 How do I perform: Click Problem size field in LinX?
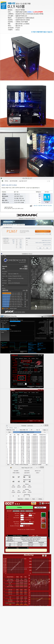pos(14,430)
